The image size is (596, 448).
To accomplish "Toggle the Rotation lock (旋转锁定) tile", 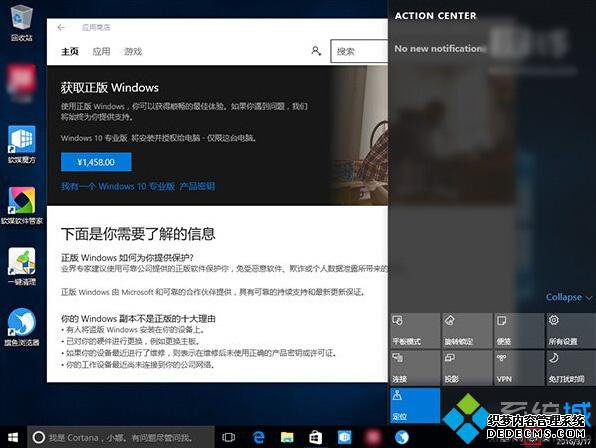I will 467,331.
